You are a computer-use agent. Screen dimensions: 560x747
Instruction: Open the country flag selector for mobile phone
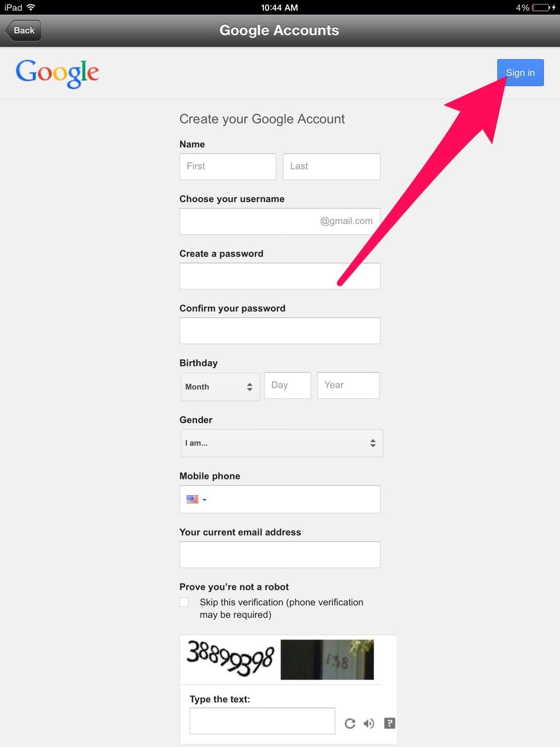[x=196, y=500]
